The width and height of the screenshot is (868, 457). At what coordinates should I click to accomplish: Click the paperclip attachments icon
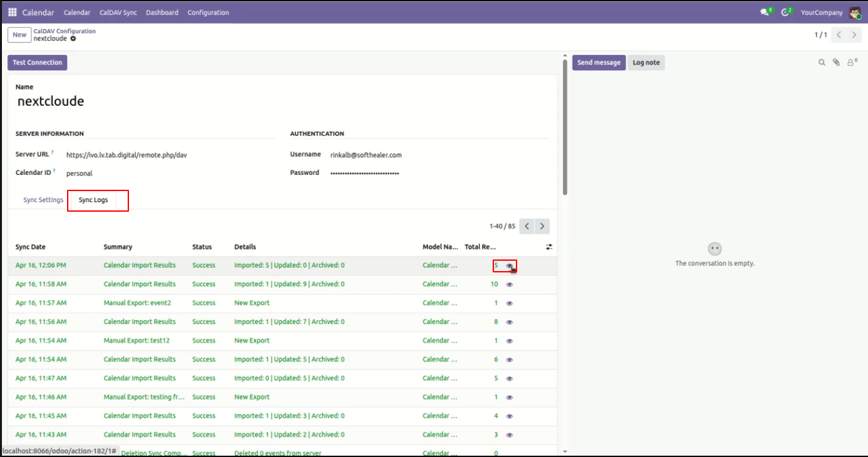point(836,63)
